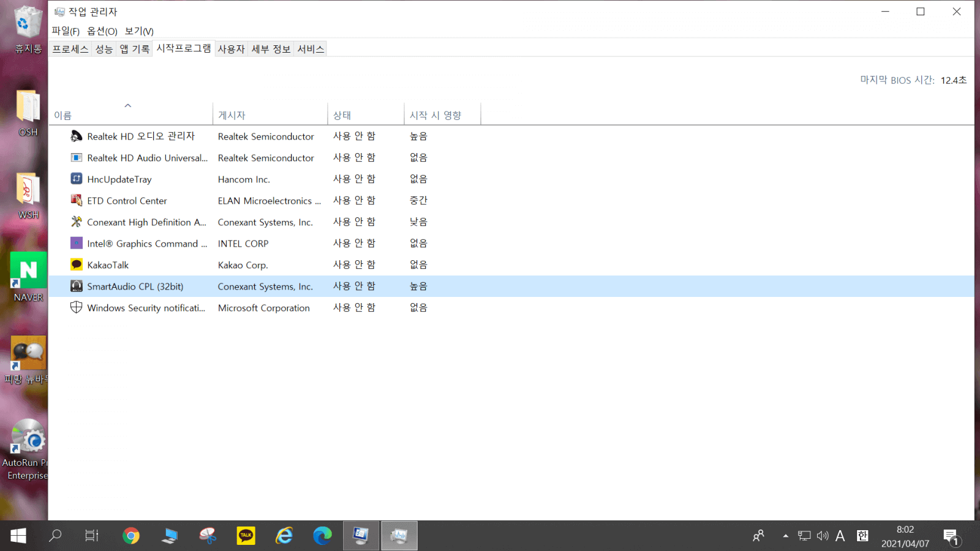Open network status in system tray
The image size is (980, 551).
pyautogui.click(x=804, y=536)
